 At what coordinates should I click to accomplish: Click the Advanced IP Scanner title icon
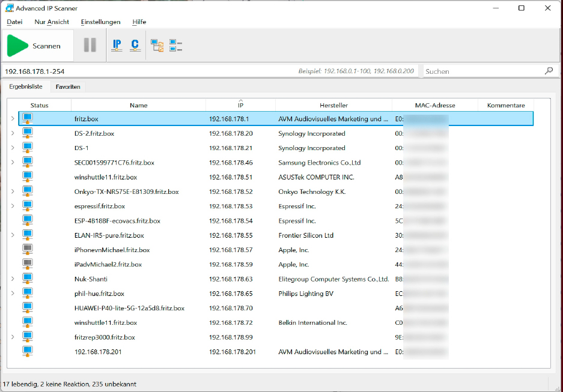click(10, 8)
